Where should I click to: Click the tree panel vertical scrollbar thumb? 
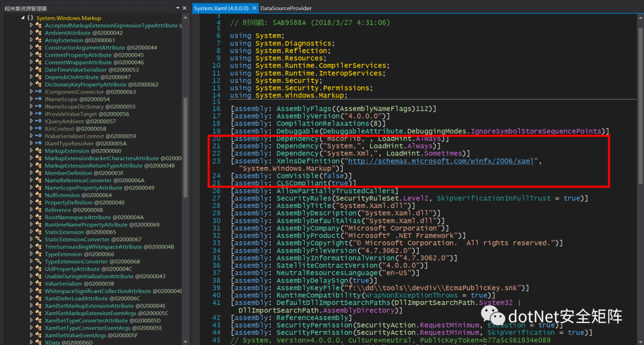tap(185, 148)
